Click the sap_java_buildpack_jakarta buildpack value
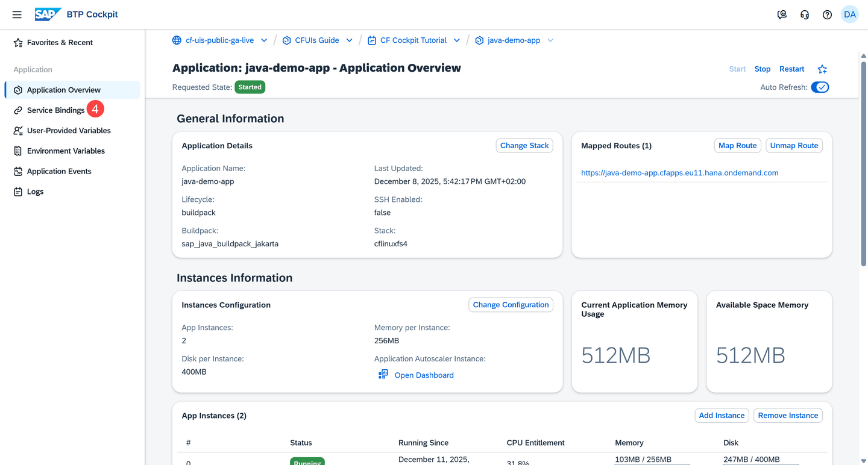The height and width of the screenshot is (465, 868). click(230, 244)
